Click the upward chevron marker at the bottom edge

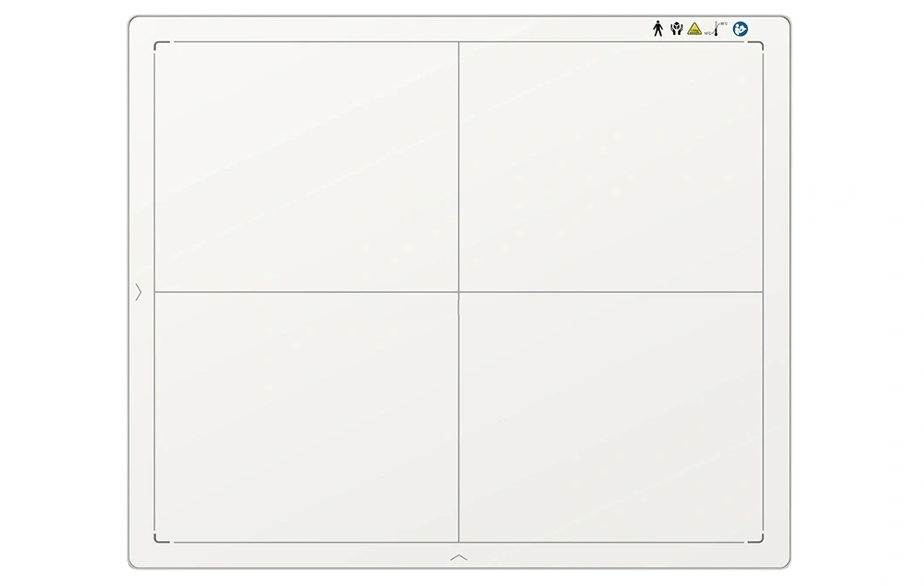pyautogui.click(x=459, y=557)
